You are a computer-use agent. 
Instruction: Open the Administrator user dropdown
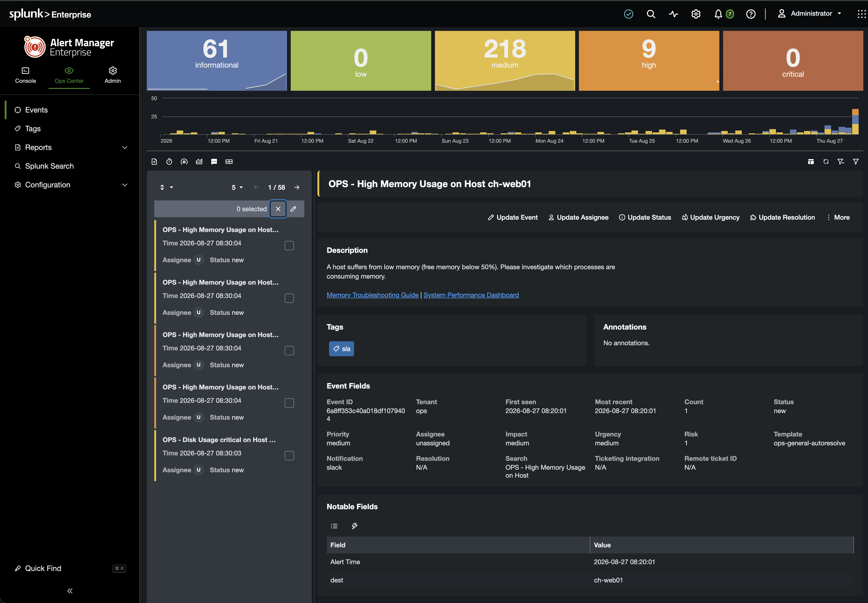point(810,14)
